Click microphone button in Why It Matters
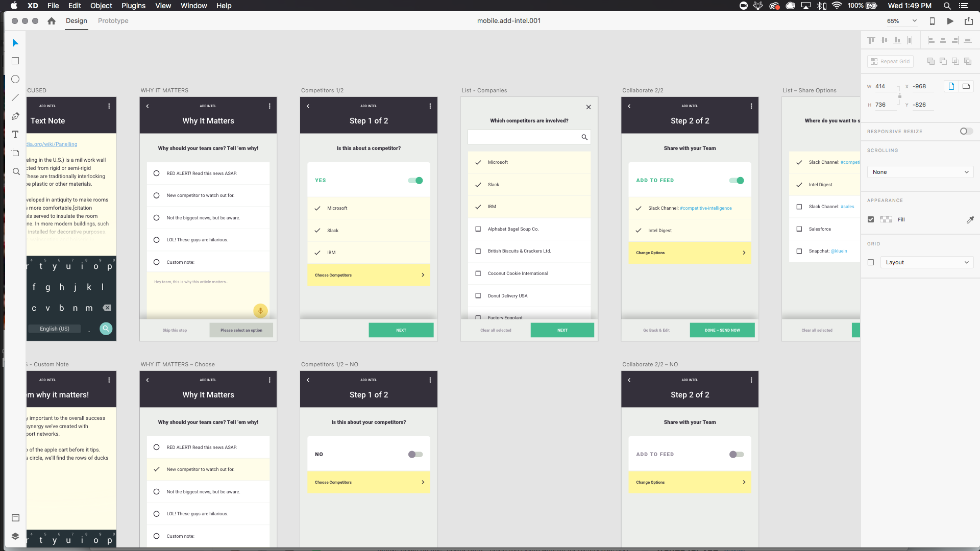Screen dimensions: 980x551 click(260, 310)
